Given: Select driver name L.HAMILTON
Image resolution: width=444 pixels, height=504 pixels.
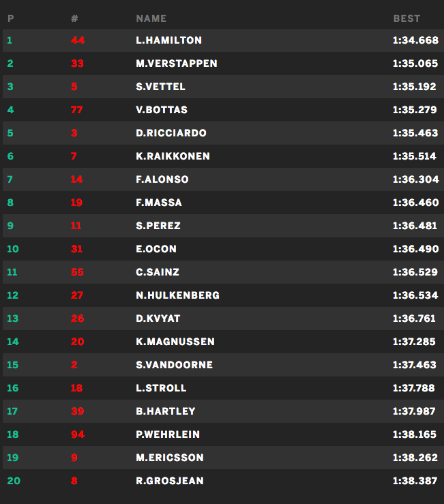Looking at the screenshot, I should [x=168, y=40].
